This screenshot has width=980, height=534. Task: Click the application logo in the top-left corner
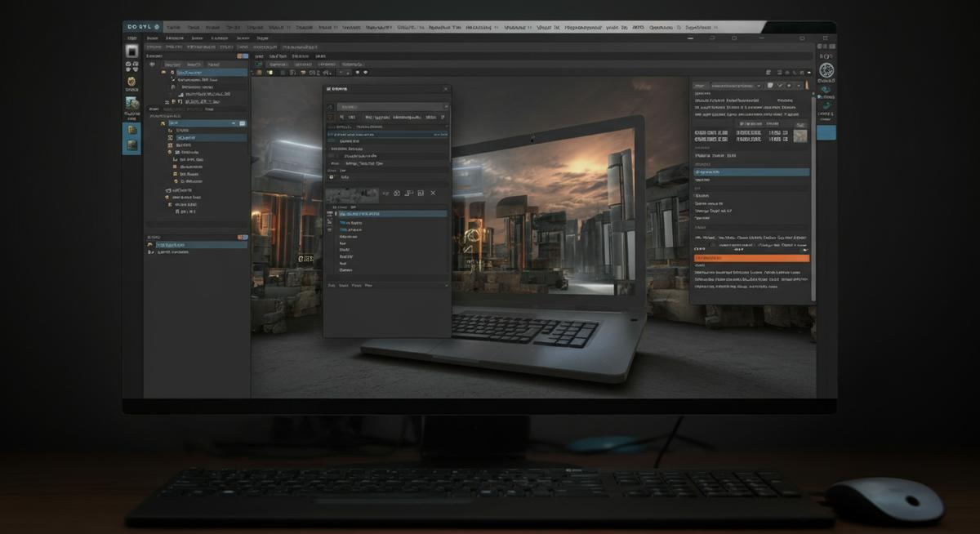(x=143, y=27)
